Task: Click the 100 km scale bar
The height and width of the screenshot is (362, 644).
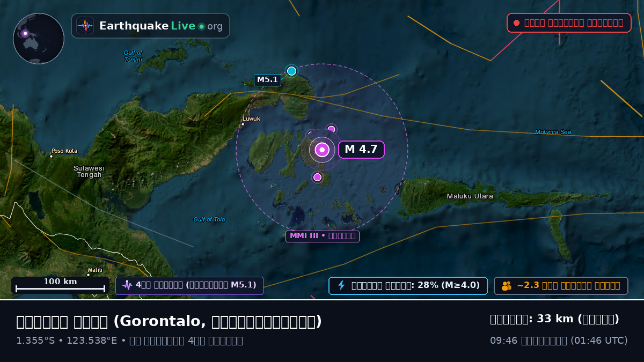Action: click(60, 285)
